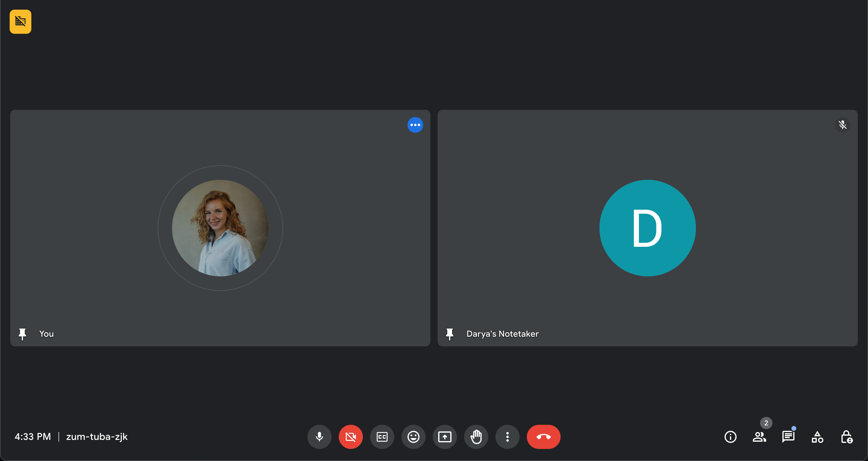Toggle closed captions
Viewport: 868px width, 461px height.
[382, 437]
